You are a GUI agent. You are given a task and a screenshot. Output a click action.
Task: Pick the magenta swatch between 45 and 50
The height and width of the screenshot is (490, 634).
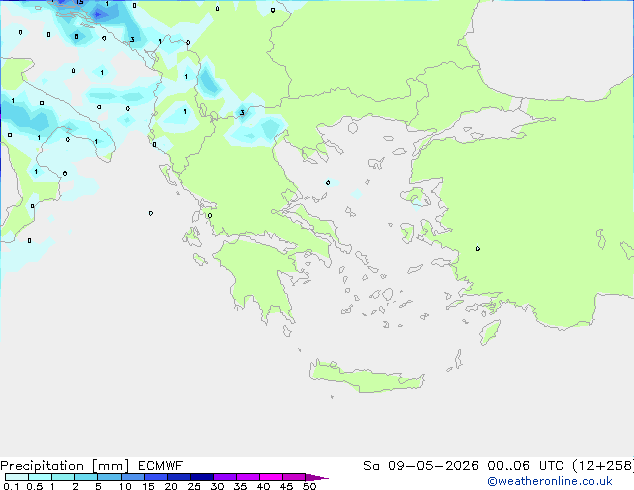click(x=294, y=477)
